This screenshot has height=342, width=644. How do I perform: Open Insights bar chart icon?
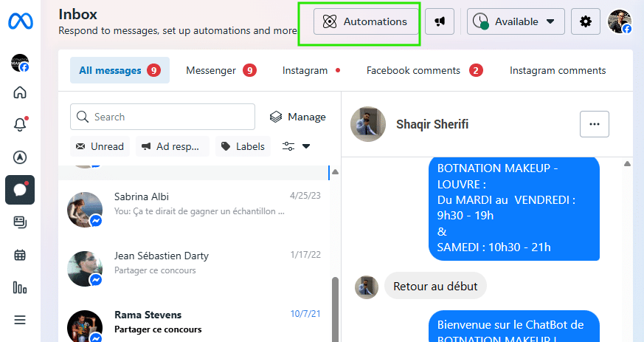[20, 287]
